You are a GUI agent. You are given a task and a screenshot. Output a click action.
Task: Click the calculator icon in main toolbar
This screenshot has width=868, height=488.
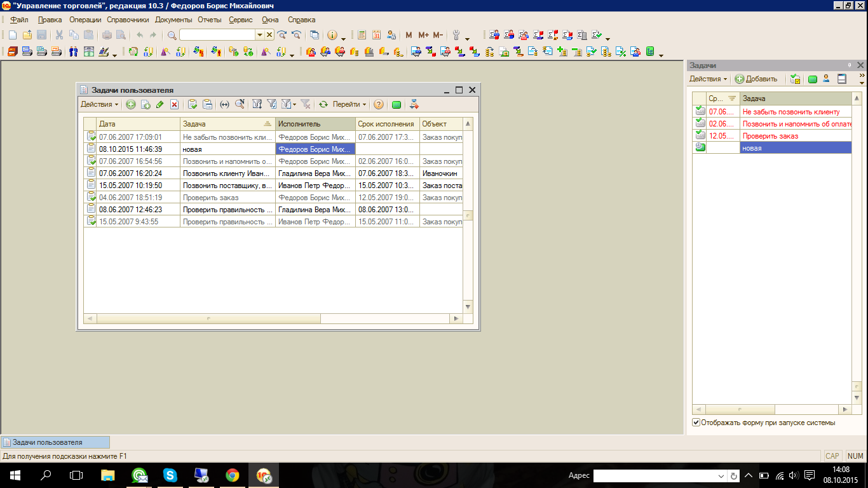362,35
